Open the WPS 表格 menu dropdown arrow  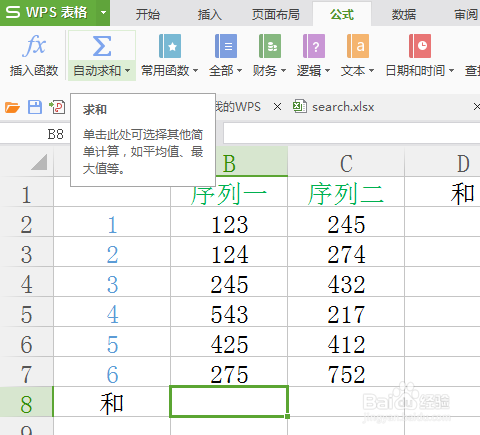pos(103,13)
